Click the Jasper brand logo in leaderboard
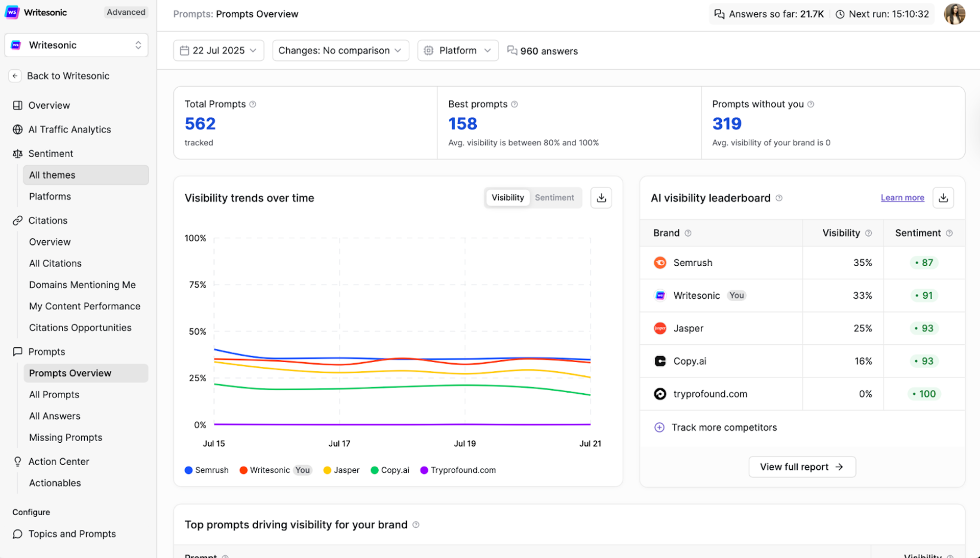This screenshot has width=980, height=558. point(660,328)
